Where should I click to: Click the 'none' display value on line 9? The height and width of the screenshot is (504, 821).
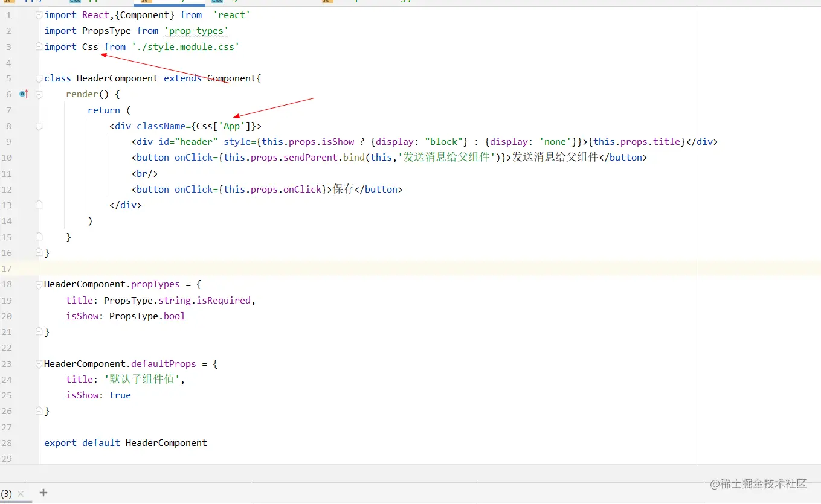click(x=555, y=142)
